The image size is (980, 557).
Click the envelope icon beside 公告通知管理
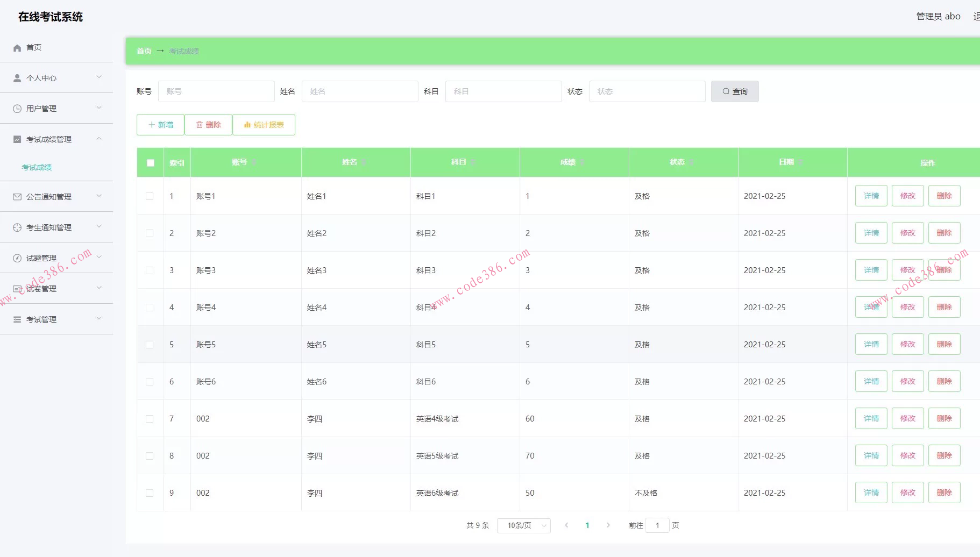click(x=17, y=197)
